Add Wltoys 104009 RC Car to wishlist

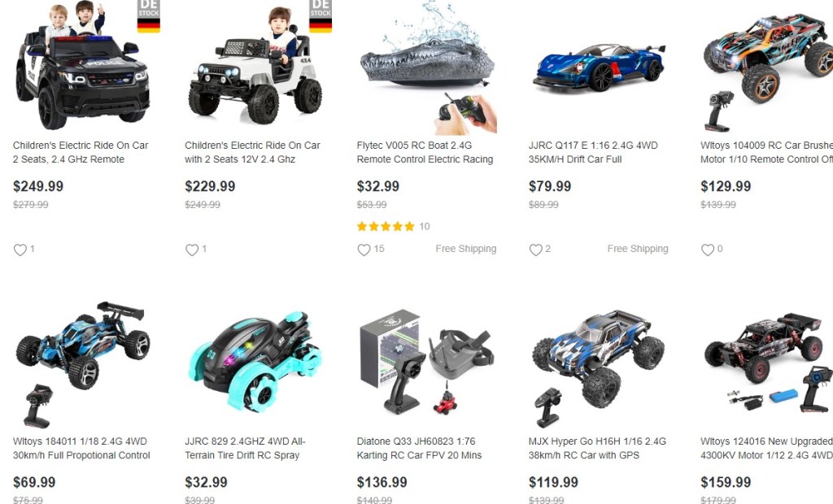coord(708,250)
